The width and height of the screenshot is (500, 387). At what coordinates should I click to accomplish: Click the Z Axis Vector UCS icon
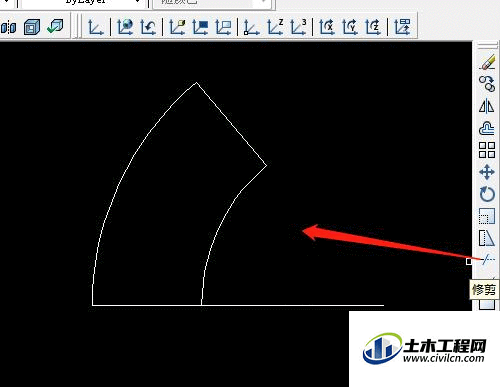275,27
